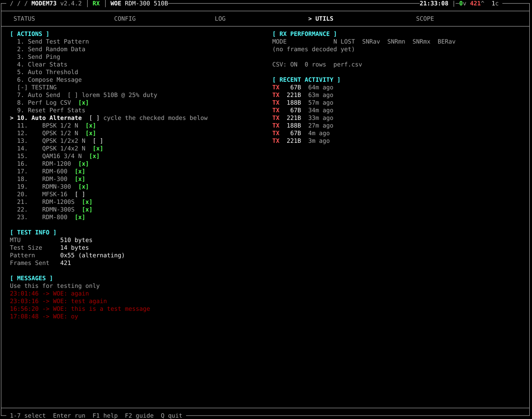Image resolution: width=532 pixels, height=419 pixels.
Task: Click the perf.csv filename
Action: [347, 64]
